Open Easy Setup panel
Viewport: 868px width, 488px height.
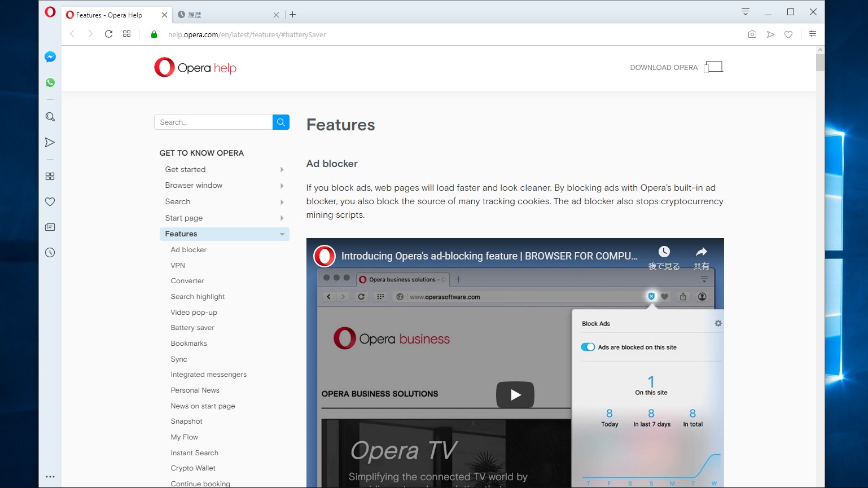tap(813, 34)
